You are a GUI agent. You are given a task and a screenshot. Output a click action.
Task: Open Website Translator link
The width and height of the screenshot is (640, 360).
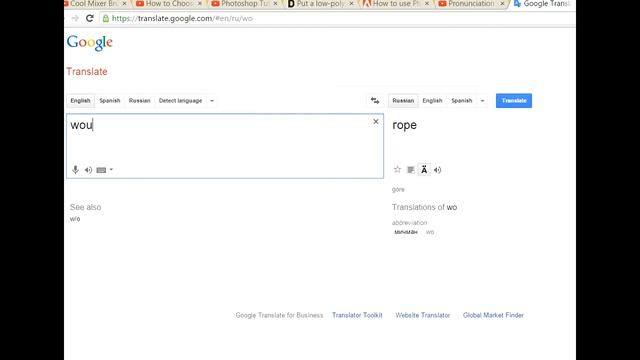tap(423, 315)
